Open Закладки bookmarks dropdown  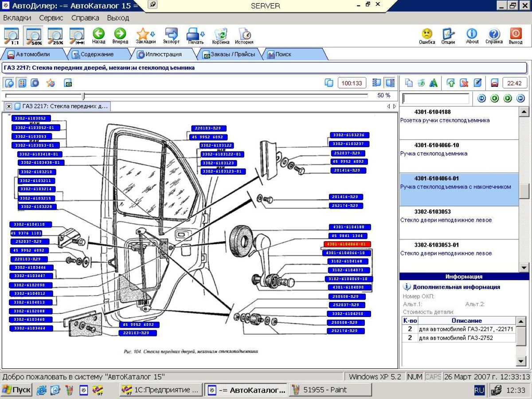[x=145, y=36]
